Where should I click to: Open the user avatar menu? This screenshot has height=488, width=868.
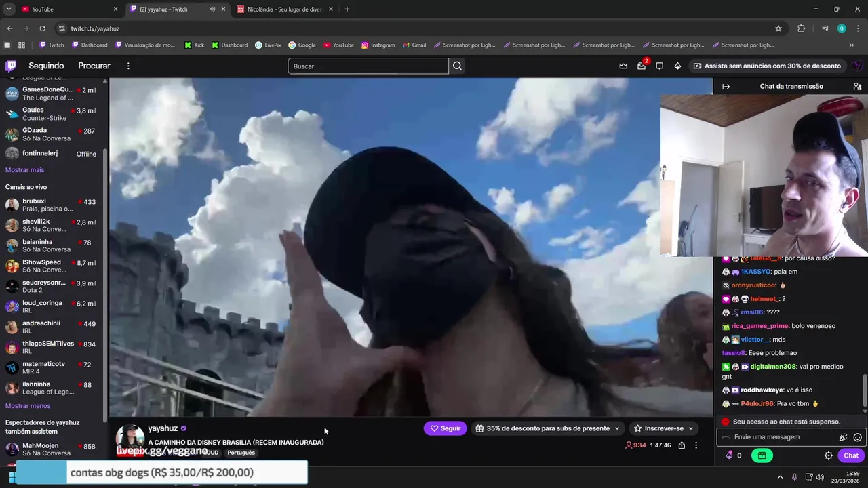857,66
